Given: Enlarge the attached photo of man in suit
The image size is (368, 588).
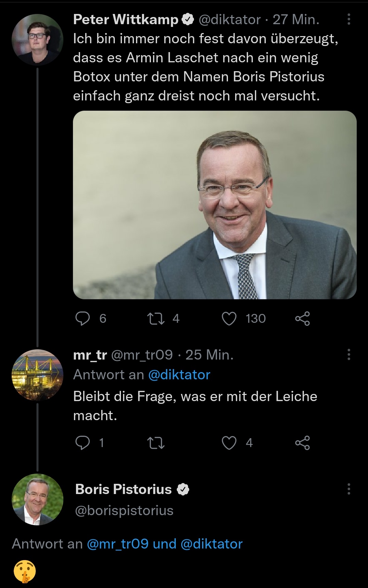Looking at the screenshot, I should (215, 205).
